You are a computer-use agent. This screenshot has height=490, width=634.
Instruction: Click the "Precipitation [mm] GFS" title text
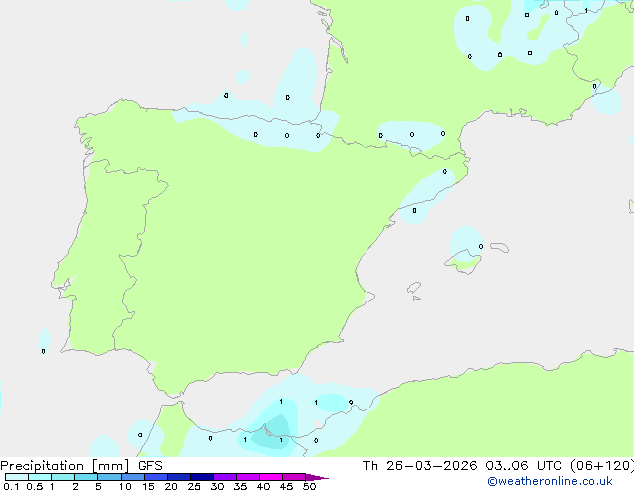pos(81,466)
